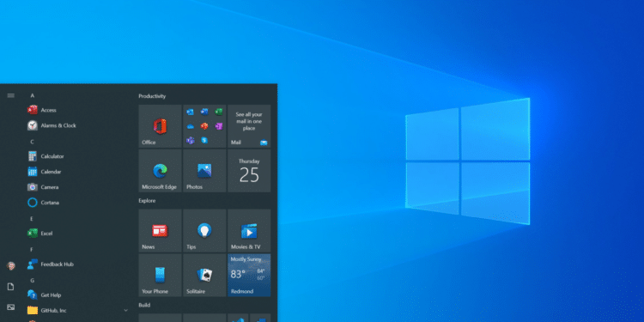This screenshot has height=322, width=644.
Task: Click the Build group header
Action: [144, 305]
